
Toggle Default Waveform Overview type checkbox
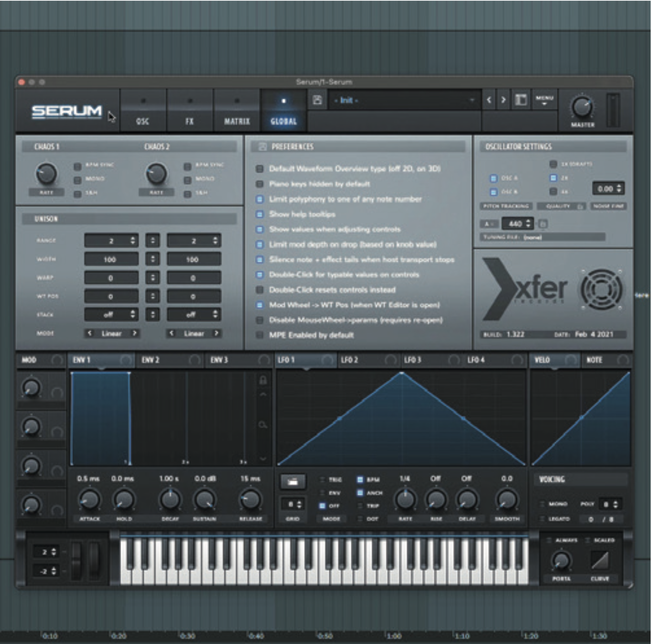click(260, 169)
